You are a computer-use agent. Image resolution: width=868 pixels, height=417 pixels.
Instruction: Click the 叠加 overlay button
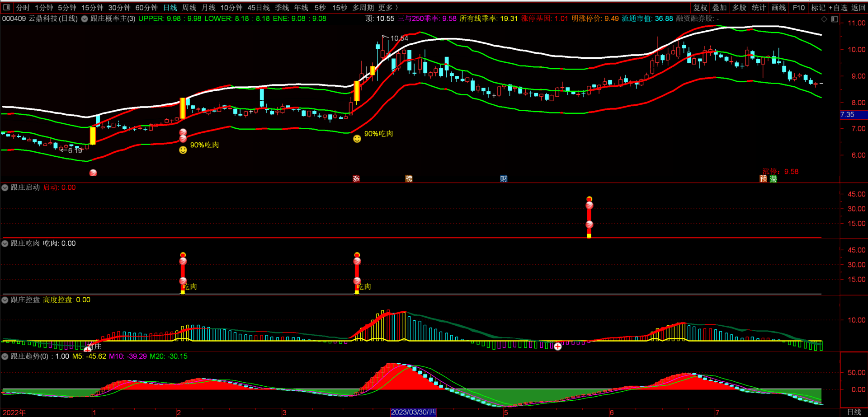720,8
